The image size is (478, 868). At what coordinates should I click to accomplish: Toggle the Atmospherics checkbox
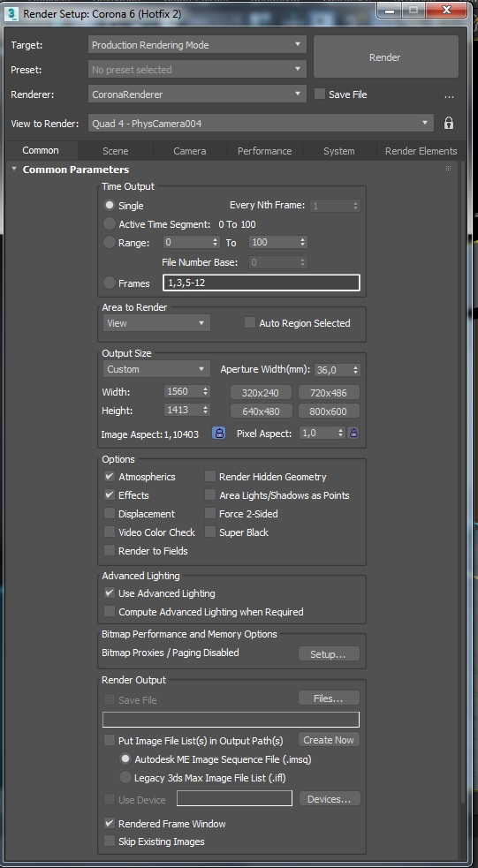[x=110, y=477]
